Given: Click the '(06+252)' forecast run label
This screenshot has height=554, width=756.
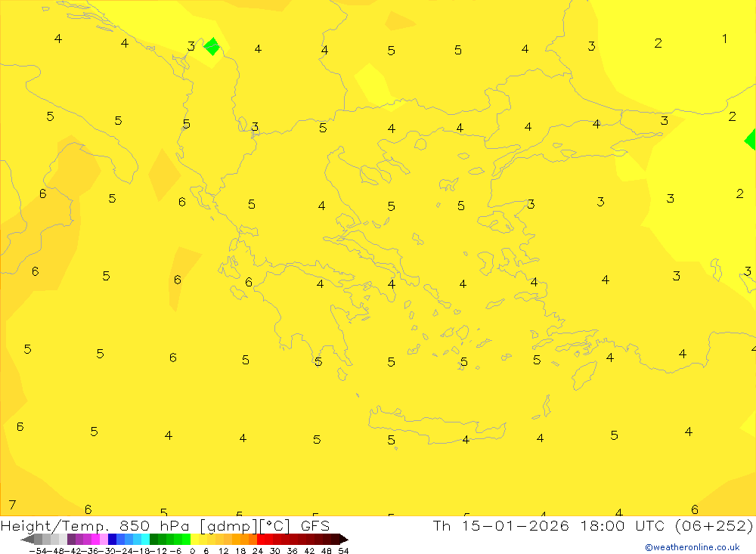Looking at the screenshot, I should pyautogui.click(x=714, y=525).
